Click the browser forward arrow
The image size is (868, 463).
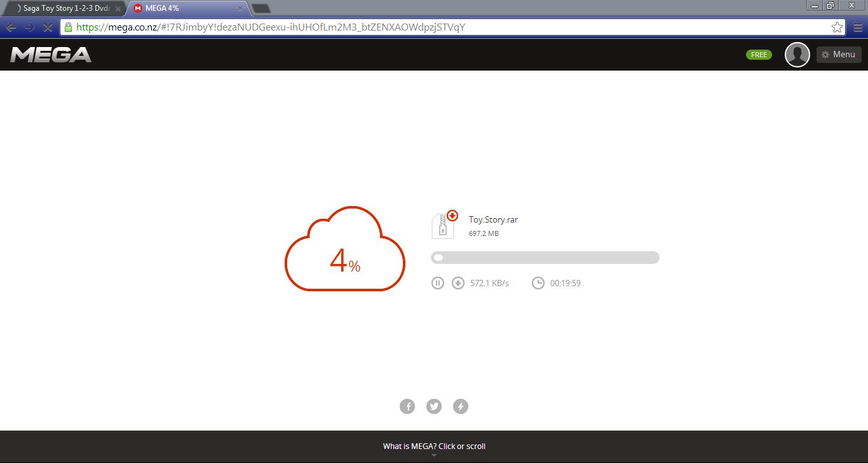pos(29,27)
